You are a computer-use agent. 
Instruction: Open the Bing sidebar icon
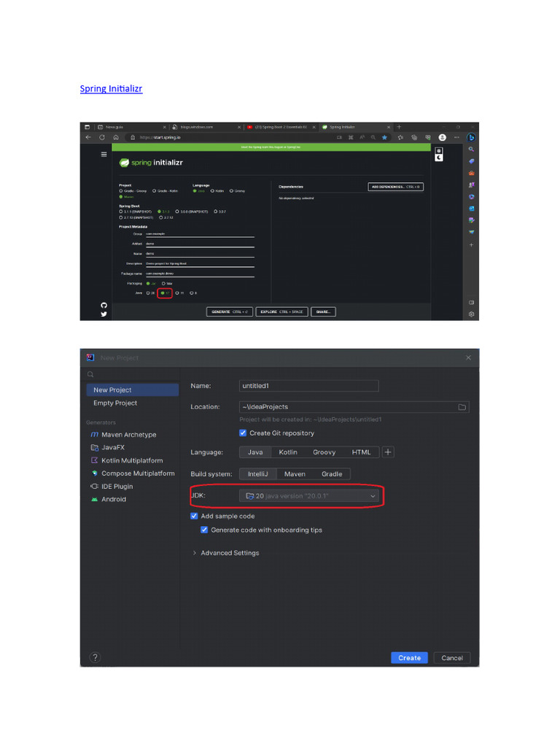(x=471, y=137)
